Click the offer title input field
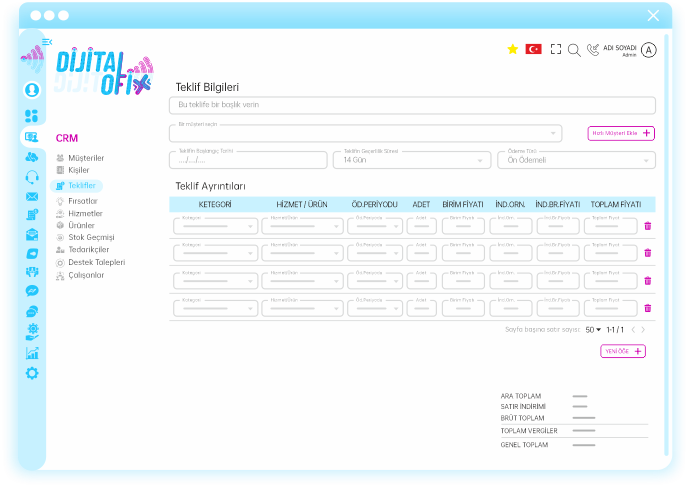This screenshot has width=688, height=487. click(x=413, y=105)
